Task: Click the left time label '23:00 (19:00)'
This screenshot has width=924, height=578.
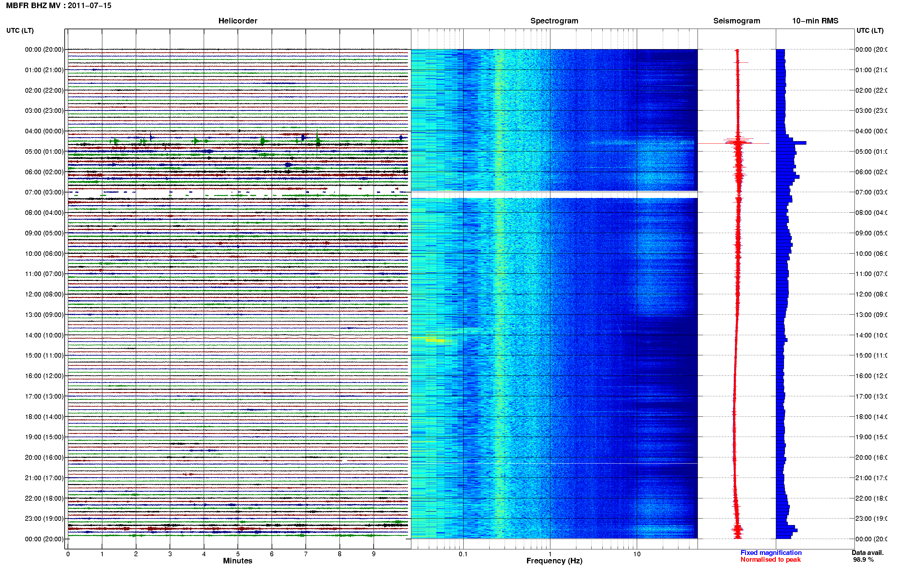Action: click(44, 519)
